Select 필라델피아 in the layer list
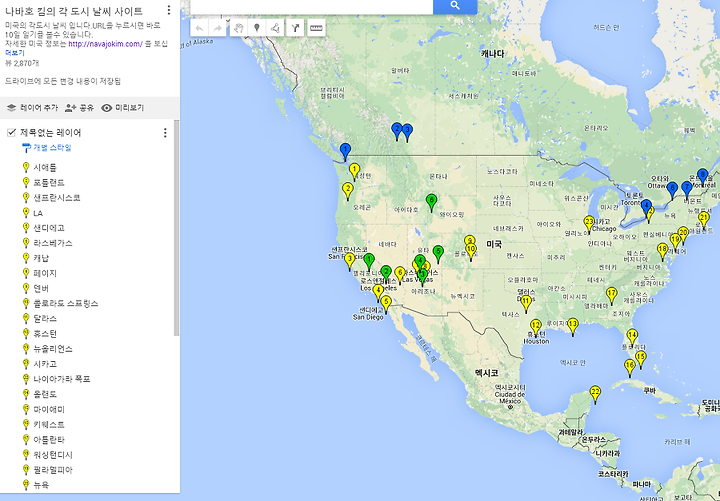 pos(53,470)
